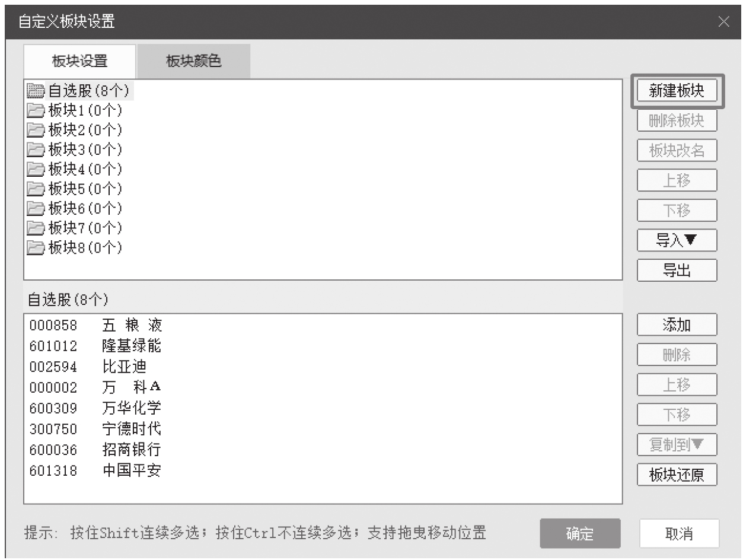This screenshot has height=560, width=743.
Task: Click stock code 000858
Action: coord(53,326)
